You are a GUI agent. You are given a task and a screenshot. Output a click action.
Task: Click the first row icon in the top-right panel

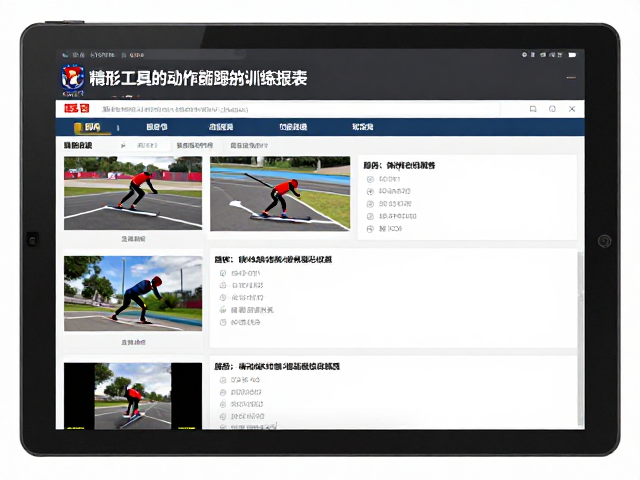(370, 179)
